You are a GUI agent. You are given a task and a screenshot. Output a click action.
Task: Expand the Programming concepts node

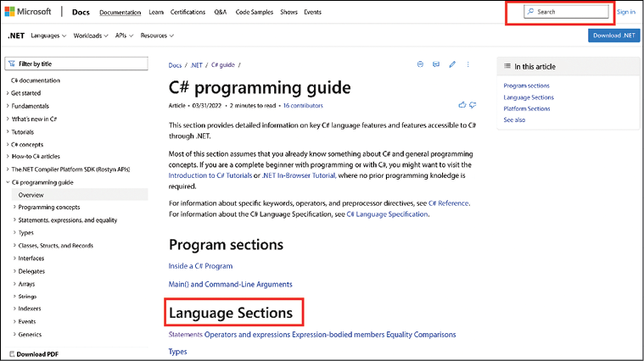pyautogui.click(x=14, y=207)
